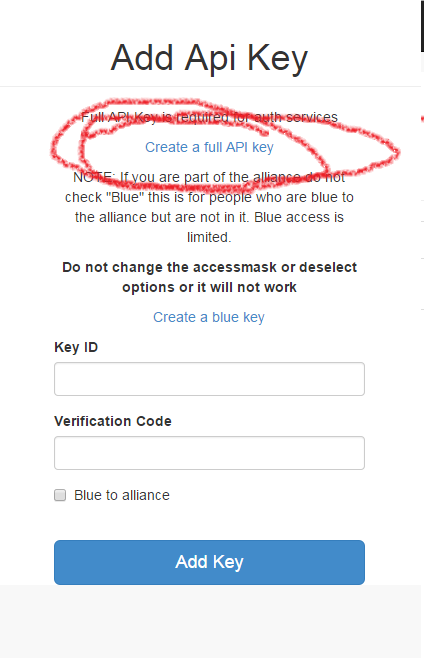Toggle via the "Blue to alliance" label text
This screenshot has height=658, width=424.
coord(122,495)
